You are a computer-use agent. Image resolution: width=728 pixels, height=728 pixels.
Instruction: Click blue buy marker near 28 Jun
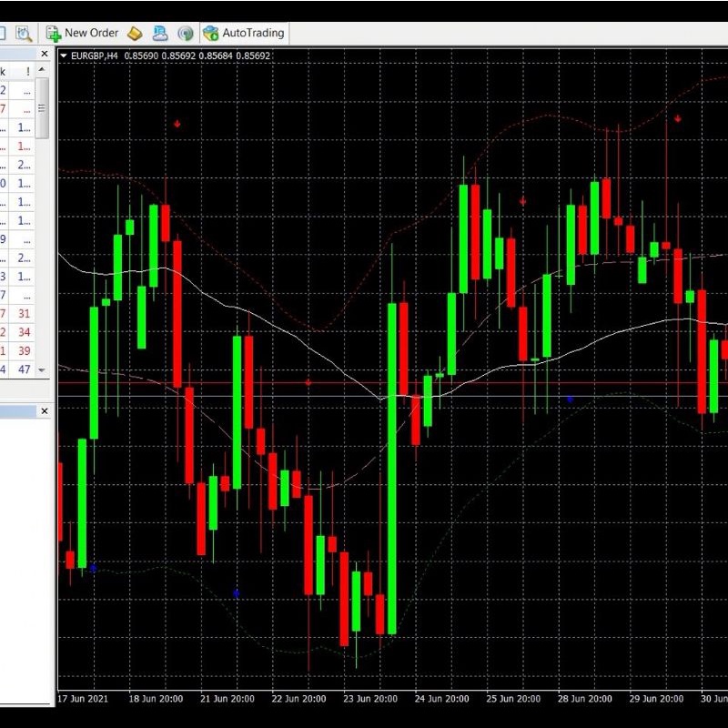click(570, 399)
